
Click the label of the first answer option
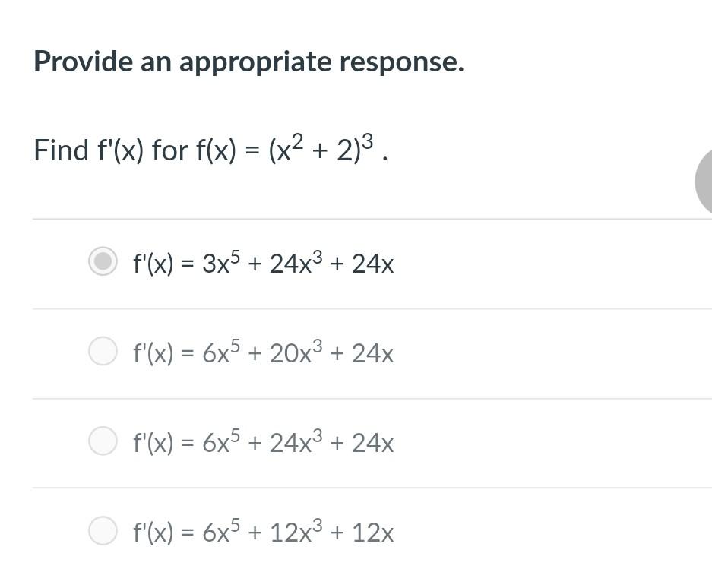click(x=264, y=263)
